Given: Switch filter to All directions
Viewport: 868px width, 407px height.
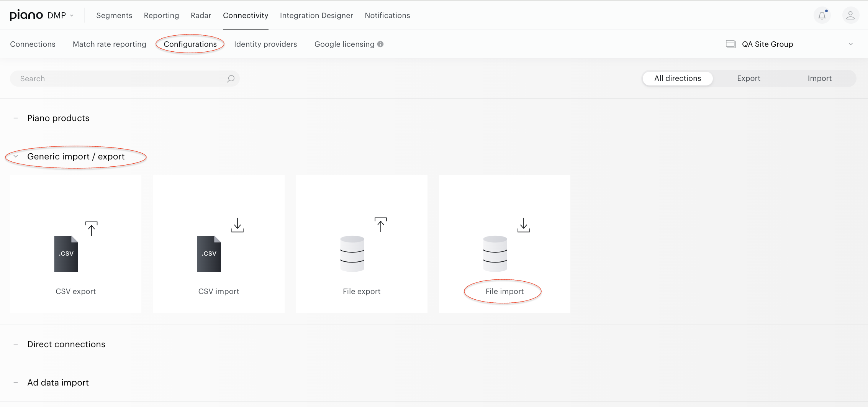Looking at the screenshot, I should [678, 78].
